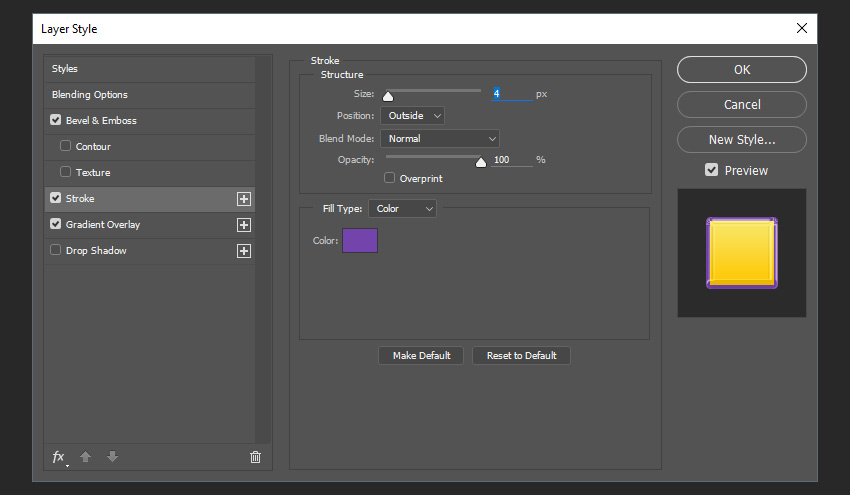Click the plus icon beside Drop Shadow
Screen dimensions: 850x495
pos(243,251)
